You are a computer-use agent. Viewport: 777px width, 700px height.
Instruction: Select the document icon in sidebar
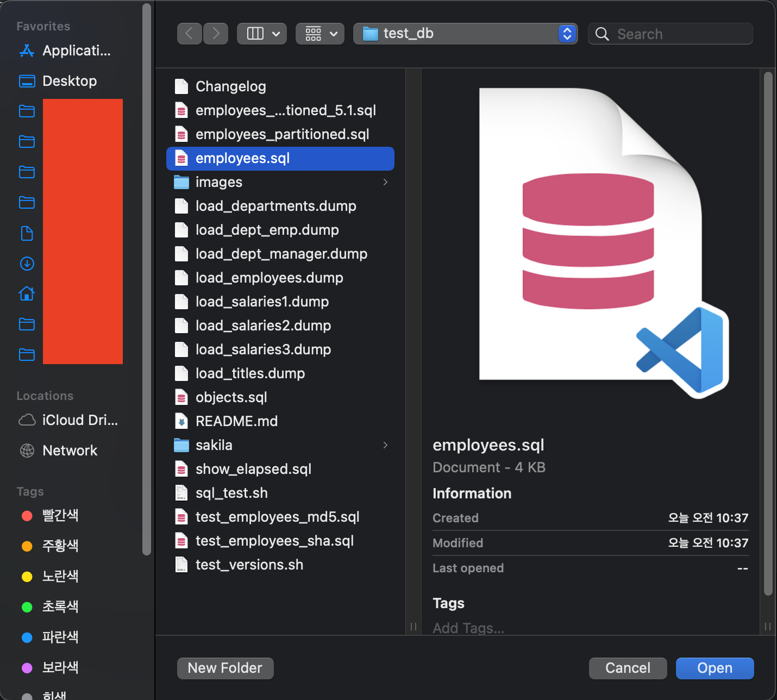tap(27, 233)
